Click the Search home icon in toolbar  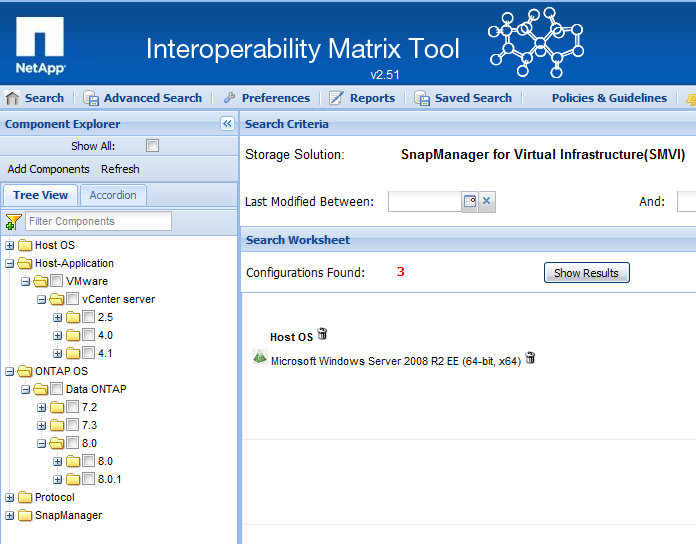click(x=13, y=98)
